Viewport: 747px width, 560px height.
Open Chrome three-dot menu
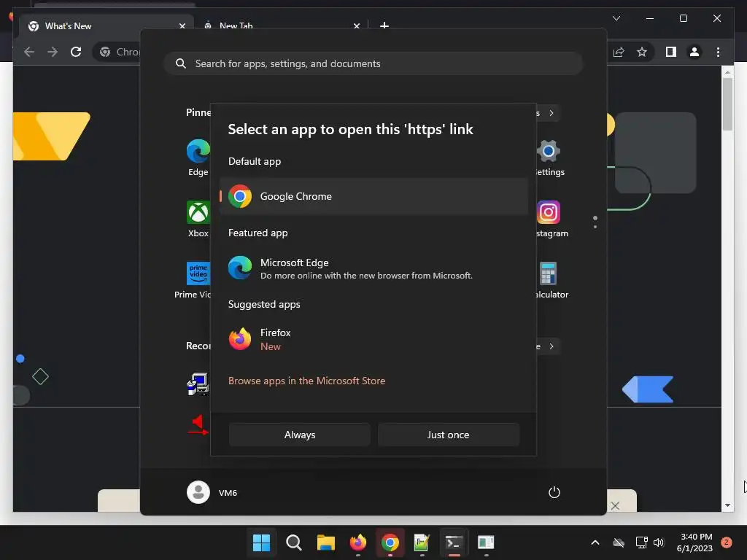(x=718, y=52)
